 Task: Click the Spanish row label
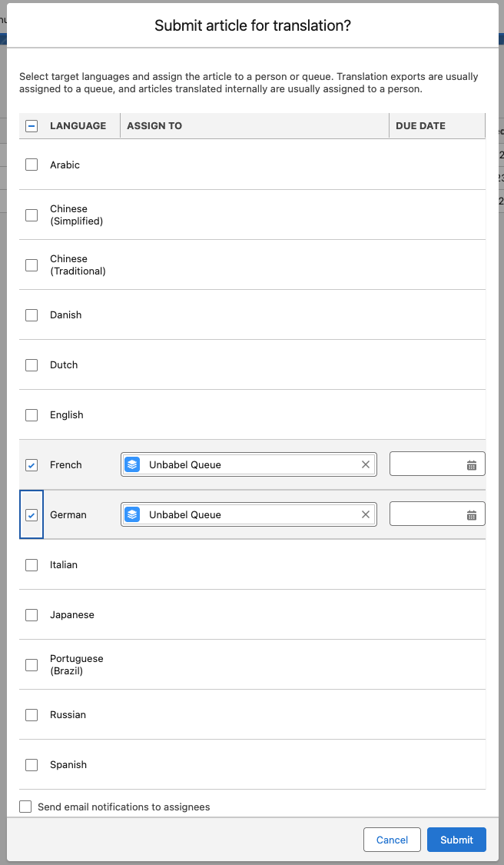click(68, 764)
